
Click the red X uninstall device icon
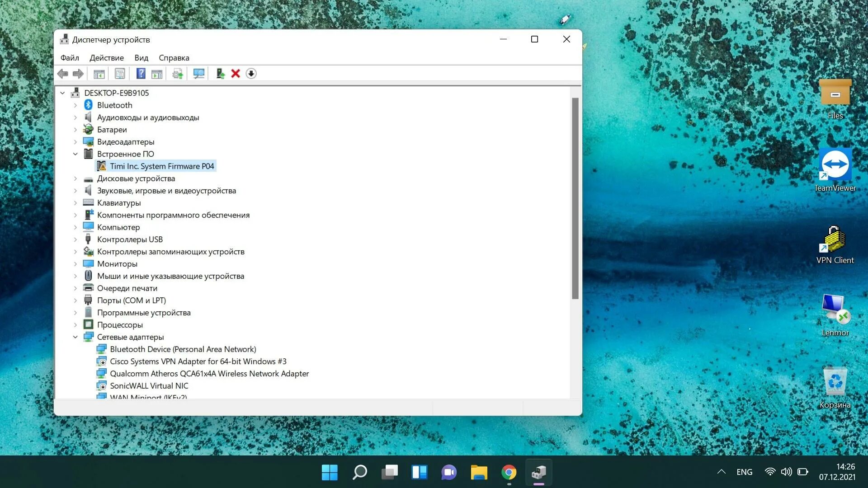point(236,74)
